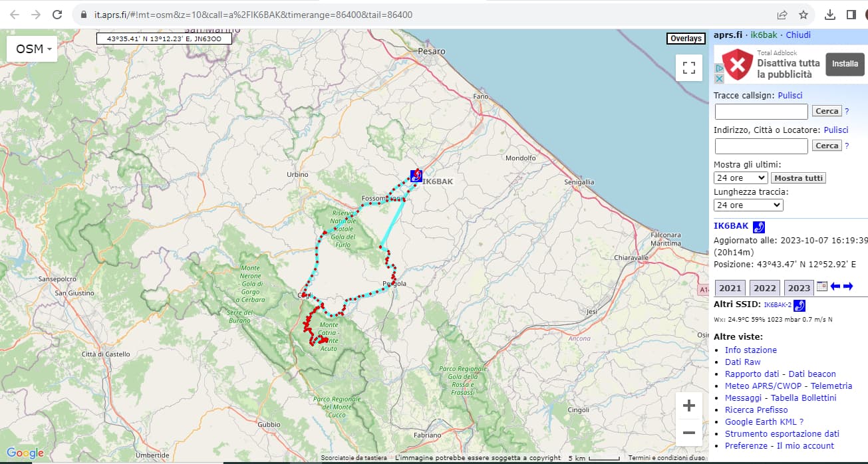Click the blue right arrow for next period
The width and height of the screenshot is (868, 464).
coord(847,287)
